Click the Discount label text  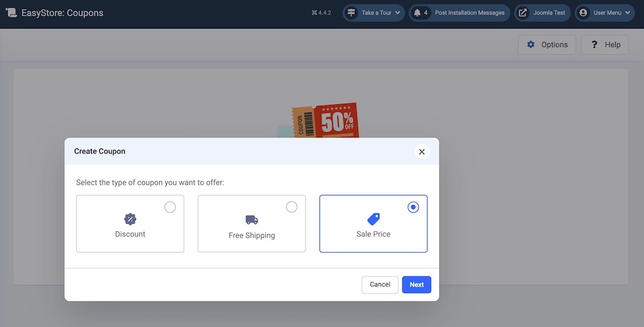[x=130, y=234]
